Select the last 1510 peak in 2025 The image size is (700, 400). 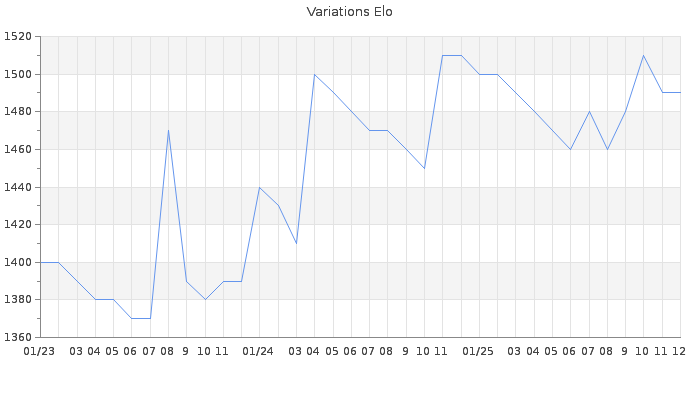click(644, 56)
